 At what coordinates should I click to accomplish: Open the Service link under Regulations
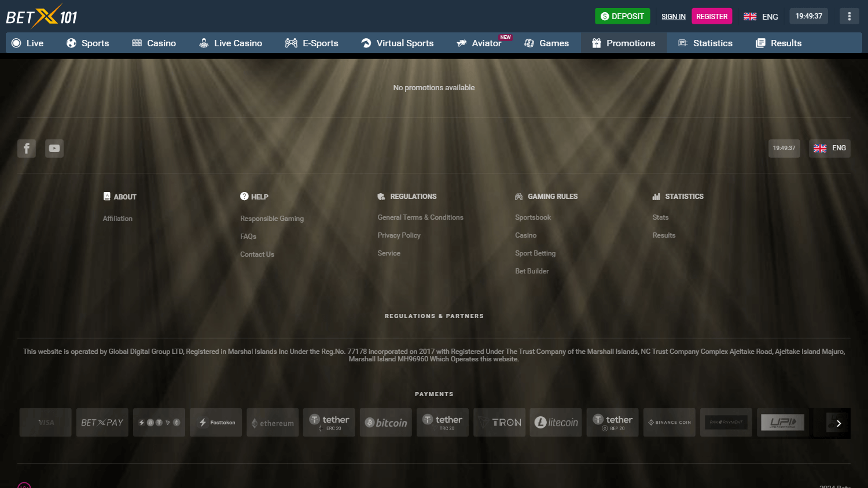pos(389,253)
